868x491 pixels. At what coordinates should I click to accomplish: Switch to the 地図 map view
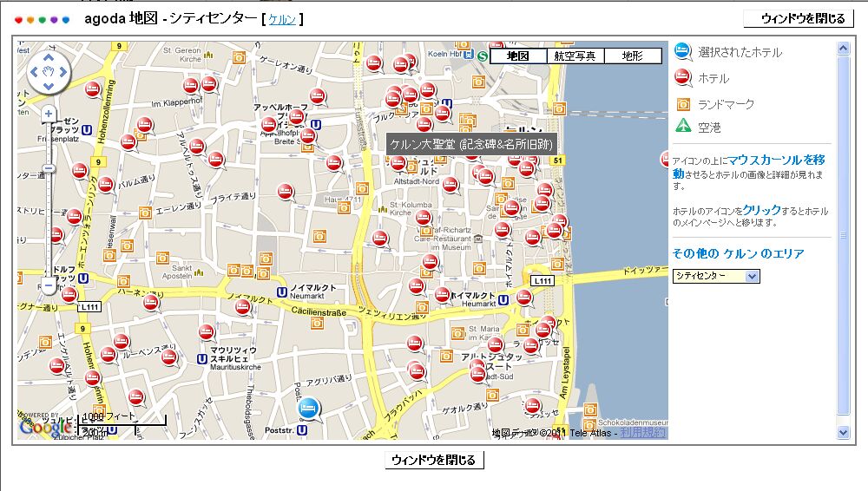518,56
